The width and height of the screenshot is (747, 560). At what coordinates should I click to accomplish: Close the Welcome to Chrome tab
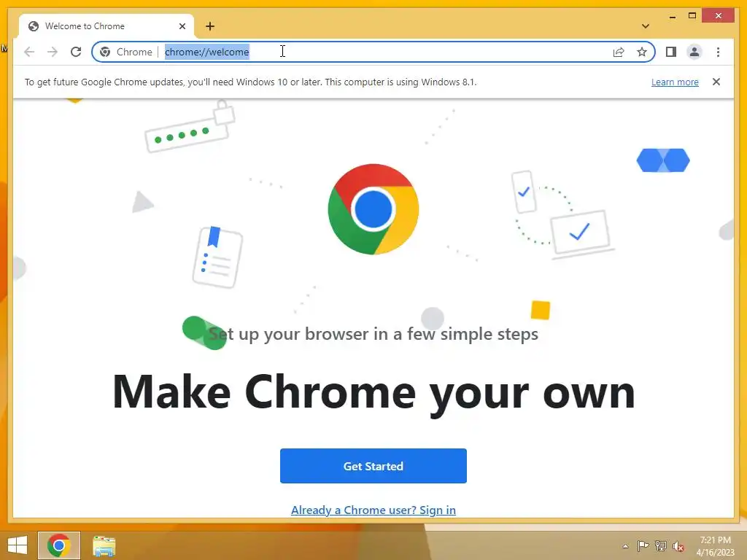182,26
